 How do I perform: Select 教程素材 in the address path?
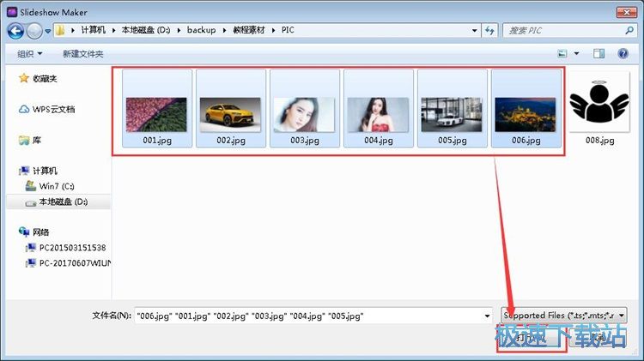(249, 30)
